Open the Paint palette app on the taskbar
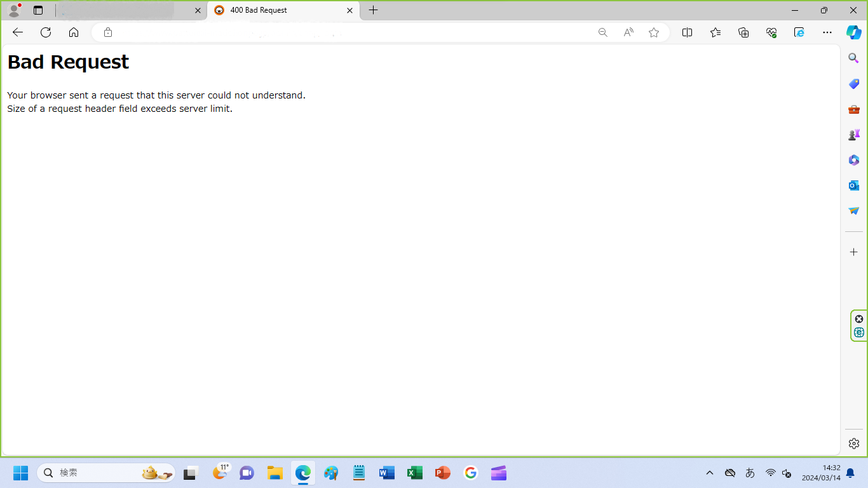 331,473
